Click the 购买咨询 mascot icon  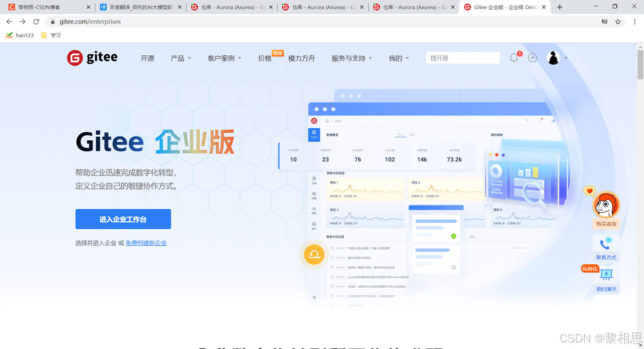(605, 204)
